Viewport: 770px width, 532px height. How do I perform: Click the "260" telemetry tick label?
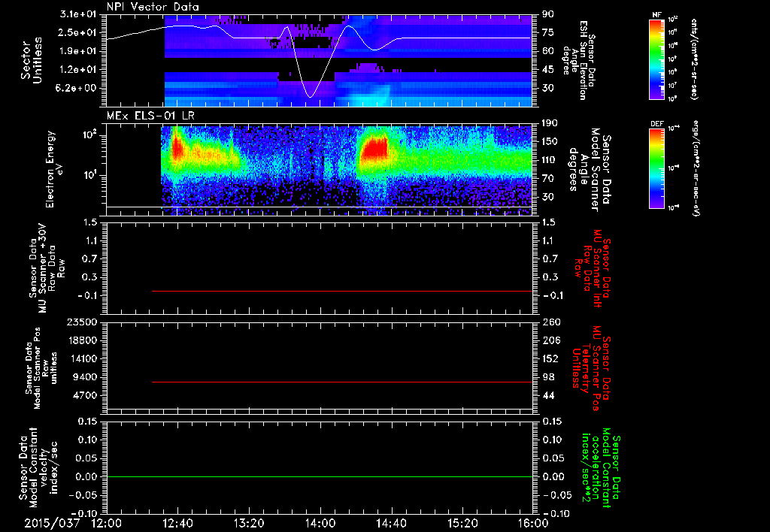pos(550,322)
